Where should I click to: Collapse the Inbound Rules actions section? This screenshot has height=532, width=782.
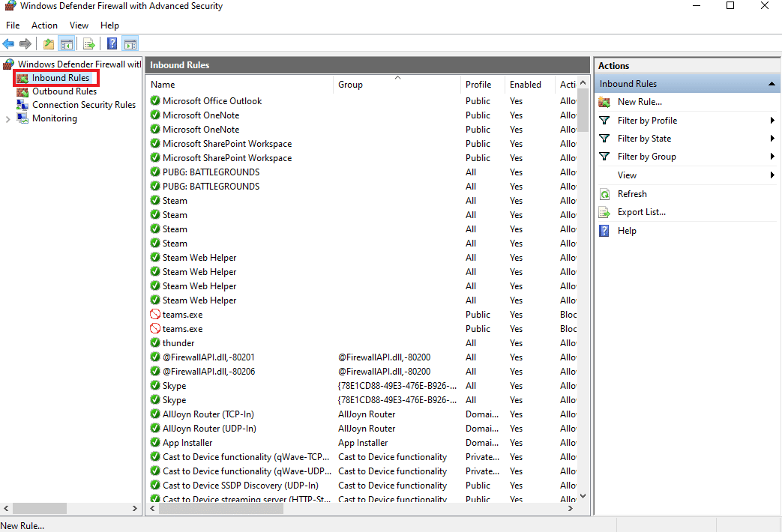772,84
